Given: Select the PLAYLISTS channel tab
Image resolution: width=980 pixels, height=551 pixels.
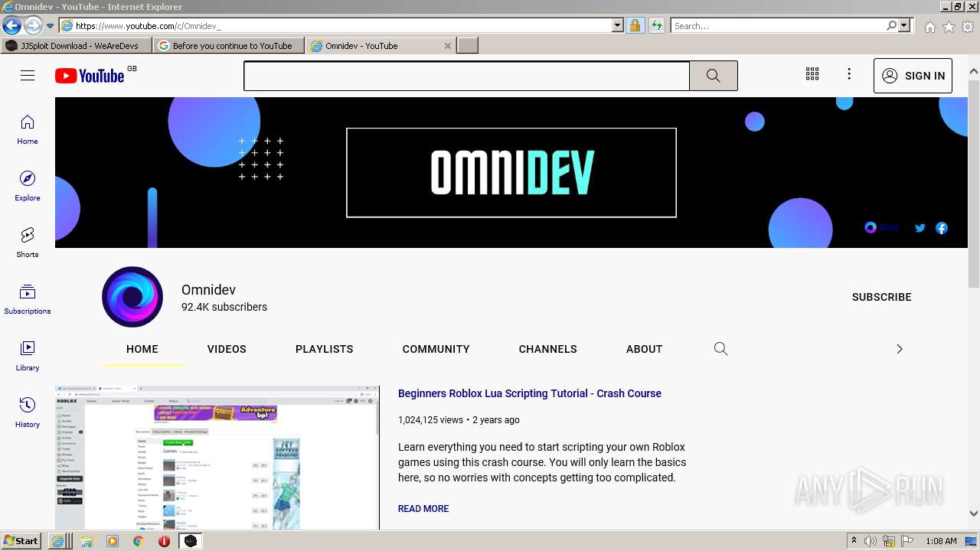Looking at the screenshot, I should tap(325, 349).
